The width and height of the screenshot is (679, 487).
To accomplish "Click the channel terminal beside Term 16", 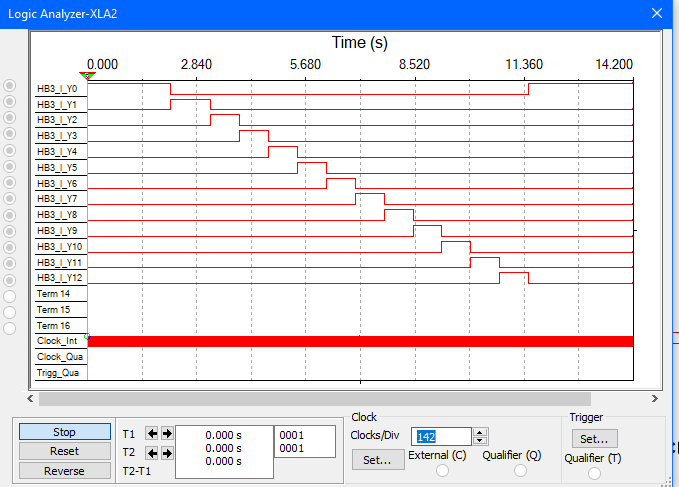I will pyautogui.click(x=10, y=329).
